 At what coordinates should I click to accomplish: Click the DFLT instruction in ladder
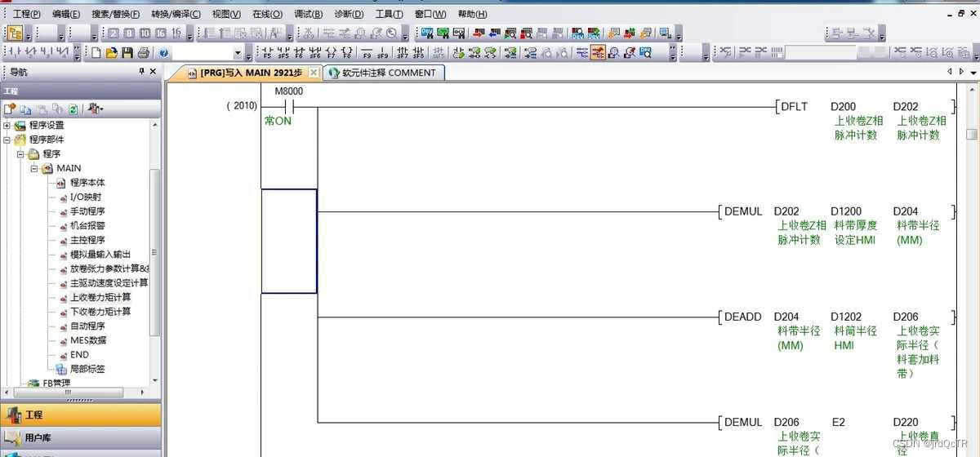point(794,106)
